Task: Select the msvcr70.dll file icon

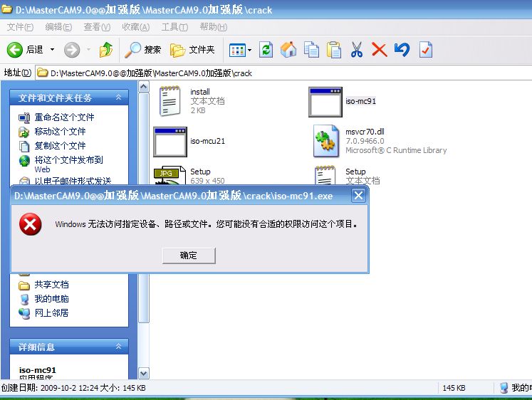Action: coord(326,141)
